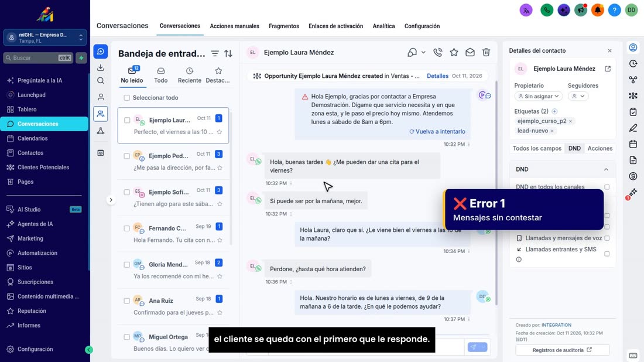Screen dimensions: 644x362
Task: Click the INTEGRATION creator link
Action: 556,325
